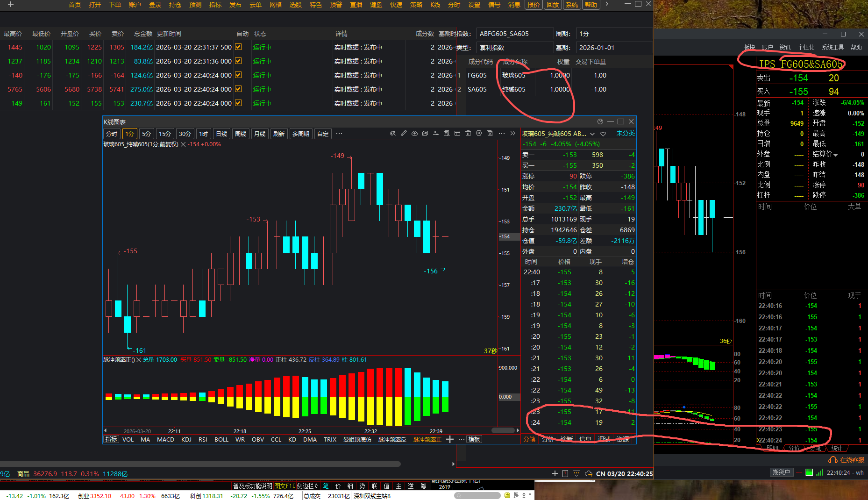868x500 pixels.
Task: Click the double-arrow expand icon in chart toolbar
Action: click(512, 134)
